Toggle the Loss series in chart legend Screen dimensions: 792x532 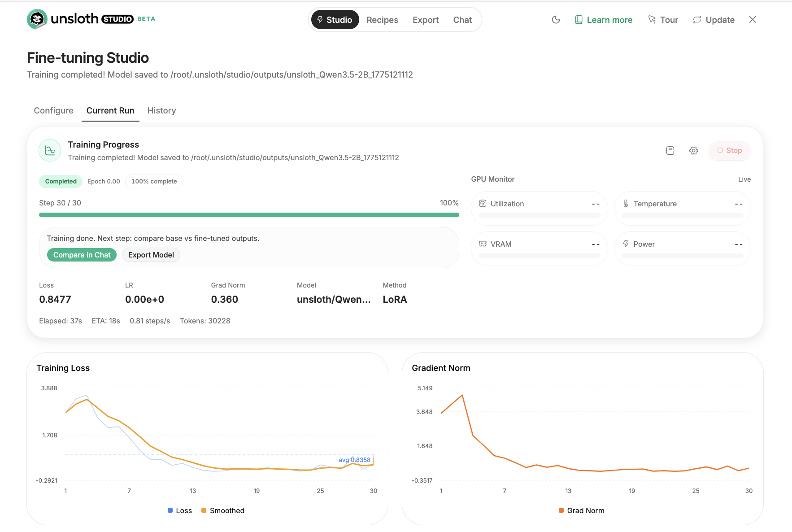(x=179, y=510)
